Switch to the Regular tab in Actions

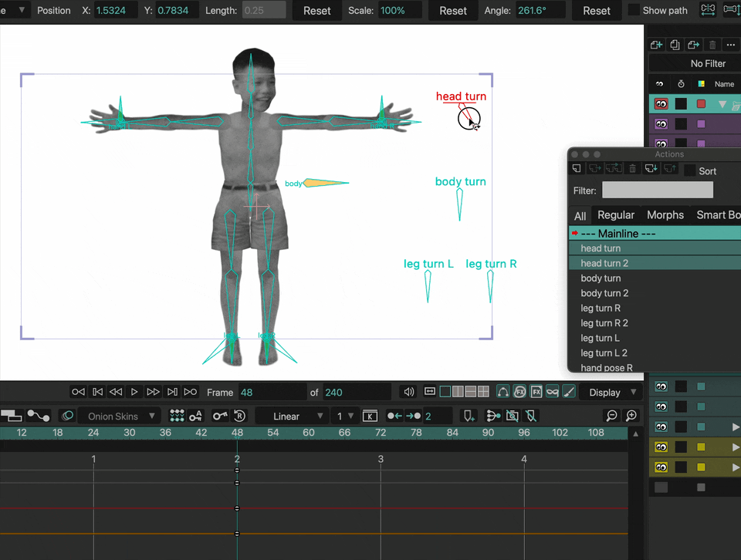[x=616, y=215]
